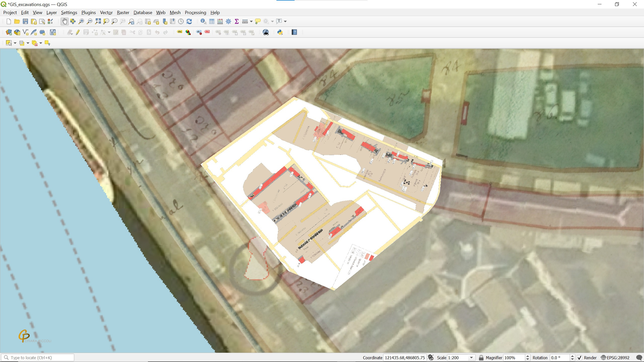
Task: Open the Attribute Table icon
Action: pyautogui.click(x=212, y=21)
